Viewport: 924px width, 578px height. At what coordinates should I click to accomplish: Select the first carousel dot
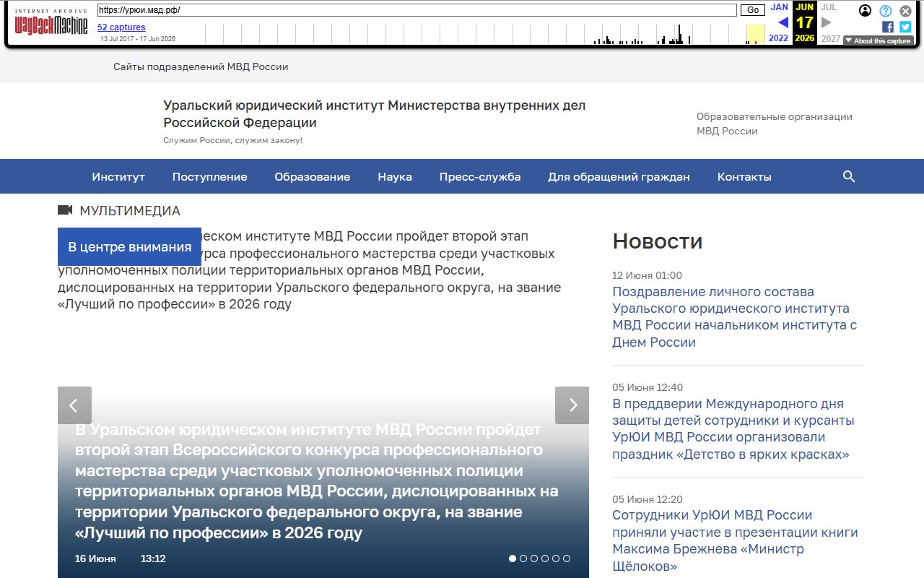[x=513, y=558]
